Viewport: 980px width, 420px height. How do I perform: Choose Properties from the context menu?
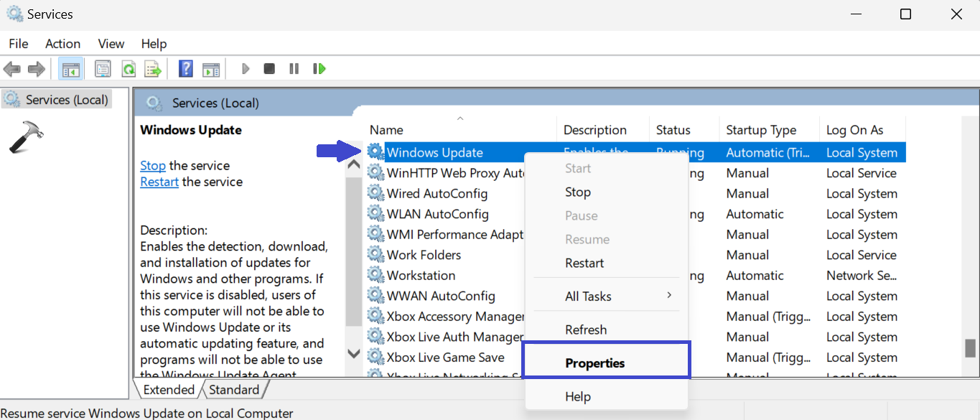click(x=594, y=363)
